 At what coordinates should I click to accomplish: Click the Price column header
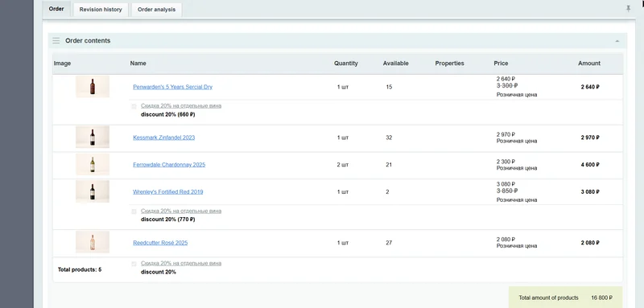tap(501, 64)
